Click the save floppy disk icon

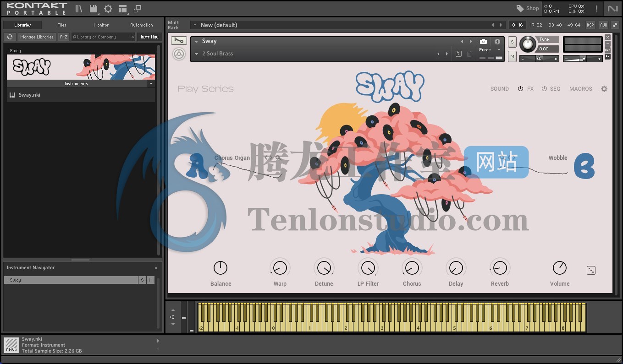point(94,9)
